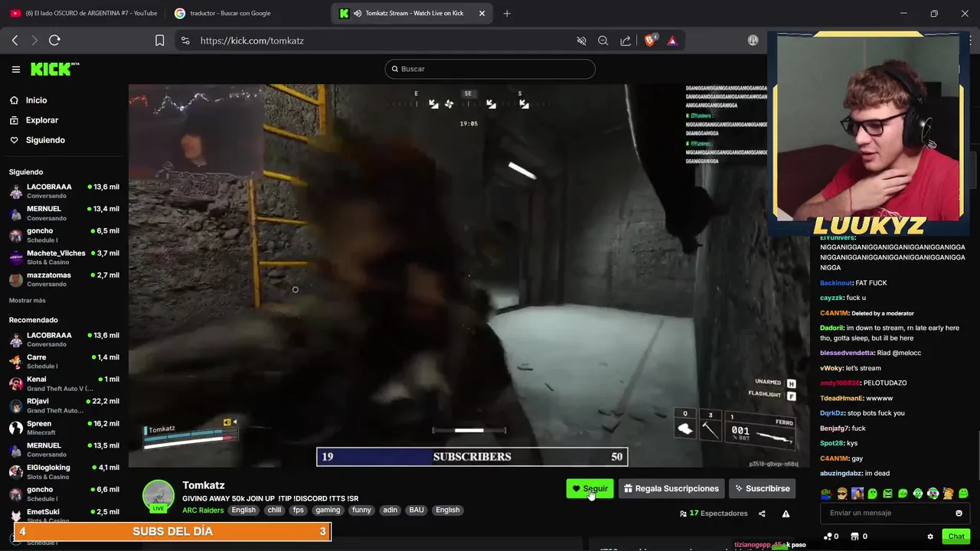Open Kenai channel in Recomendado

coord(64,383)
